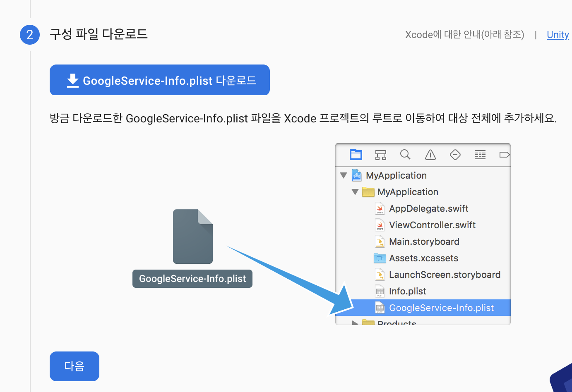
Task: Click the GoogleService-Info.plist download button
Action: click(160, 80)
